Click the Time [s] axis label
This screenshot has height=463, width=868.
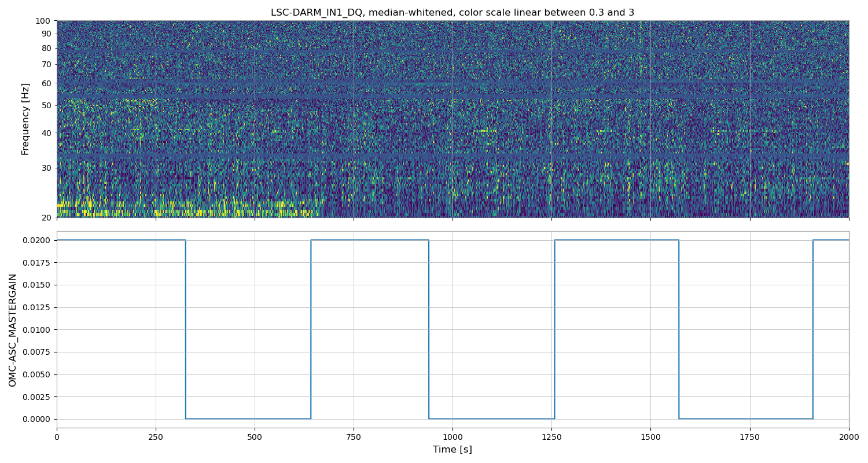pyautogui.click(x=452, y=450)
